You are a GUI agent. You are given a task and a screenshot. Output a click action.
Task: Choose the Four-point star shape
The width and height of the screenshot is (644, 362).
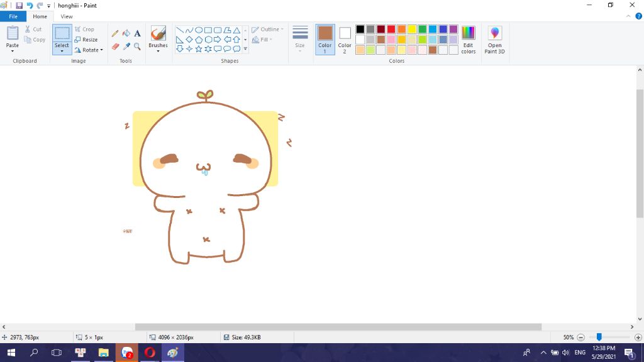click(x=189, y=49)
